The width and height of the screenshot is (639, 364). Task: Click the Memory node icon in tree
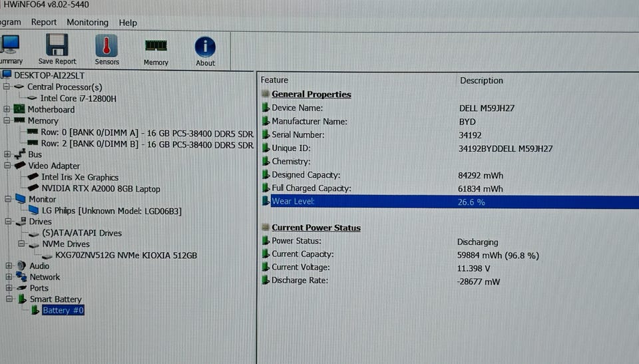pos(19,120)
